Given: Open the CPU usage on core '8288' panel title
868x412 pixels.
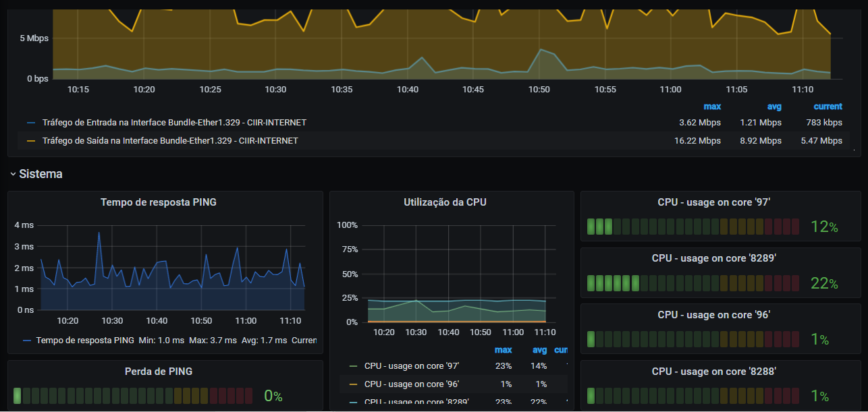Looking at the screenshot, I should tap(714, 372).
